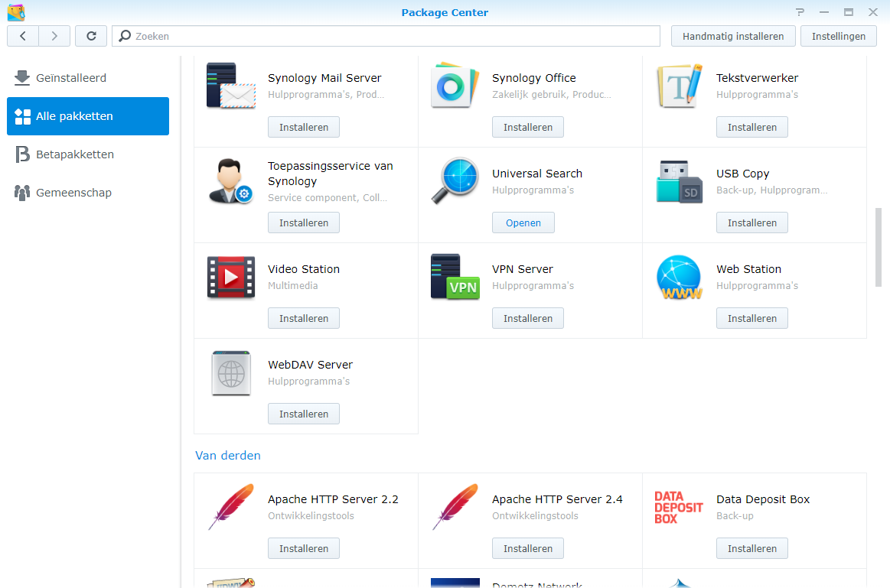Switch to Betapakketten
The image size is (890, 588).
click(88, 154)
